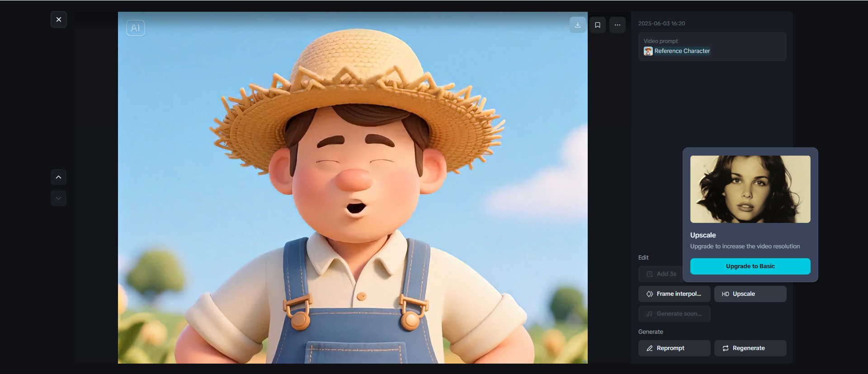The image size is (868, 374).
Task: Click the Upgrade to Basic button
Action: click(750, 266)
